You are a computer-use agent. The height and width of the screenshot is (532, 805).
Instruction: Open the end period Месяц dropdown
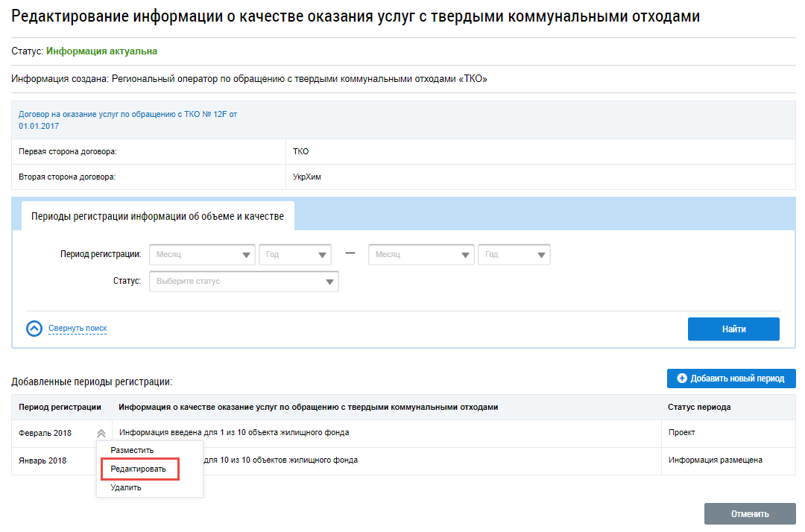tap(421, 255)
